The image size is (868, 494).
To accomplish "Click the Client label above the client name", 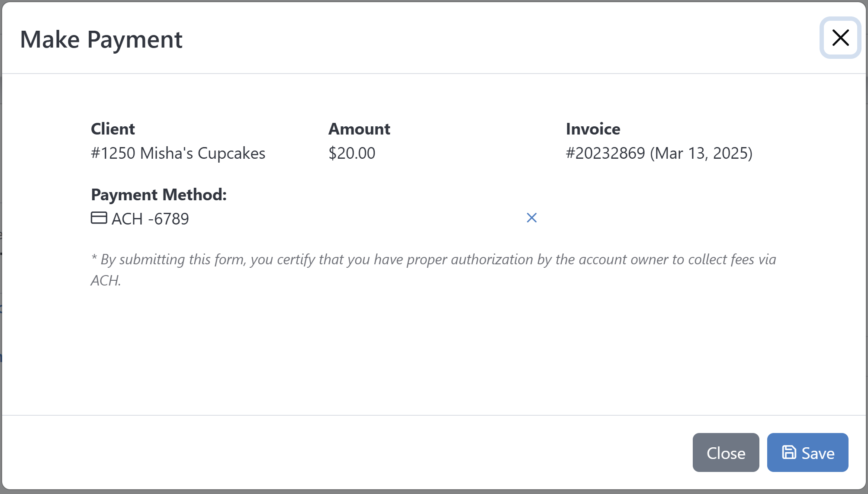I will tap(113, 128).
